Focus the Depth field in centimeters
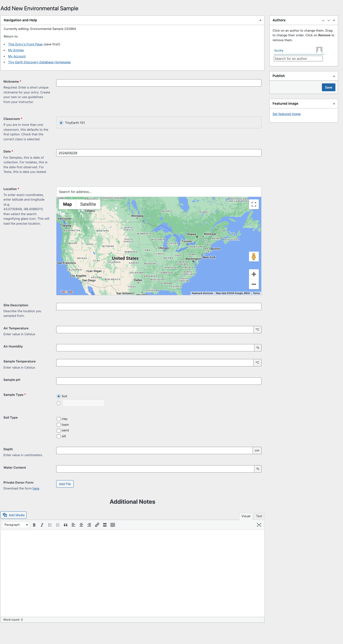 pyautogui.click(x=154, y=451)
